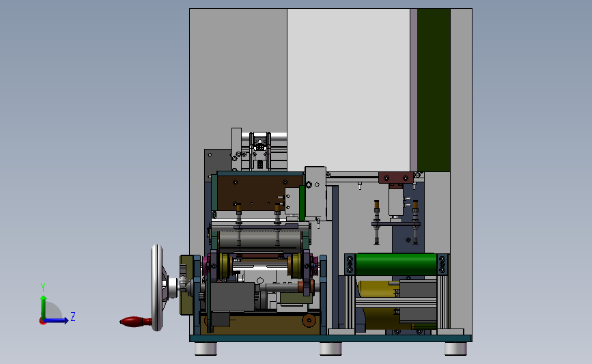This screenshot has height=364, width=592.
Task: Select the red crank handle on the handwheel
Action: click(x=136, y=322)
